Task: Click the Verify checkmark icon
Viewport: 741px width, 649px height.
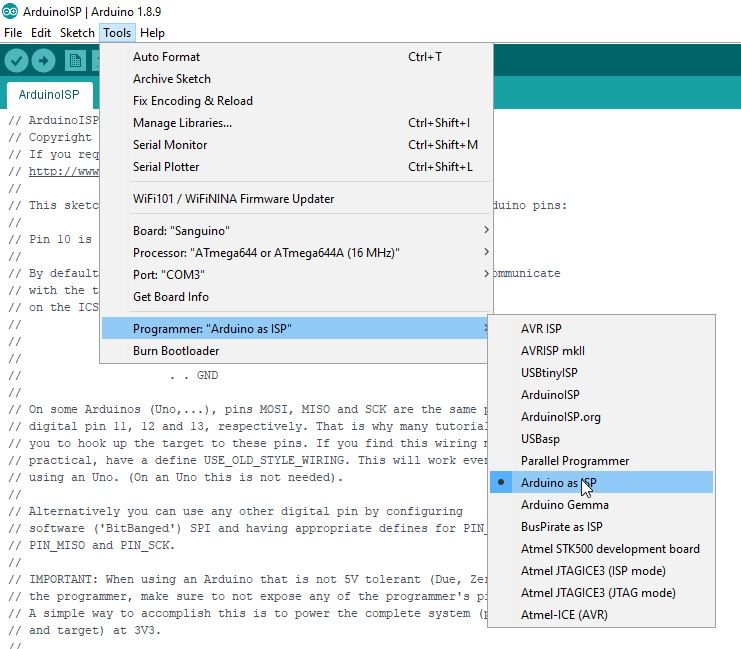Action: click(x=16, y=61)
